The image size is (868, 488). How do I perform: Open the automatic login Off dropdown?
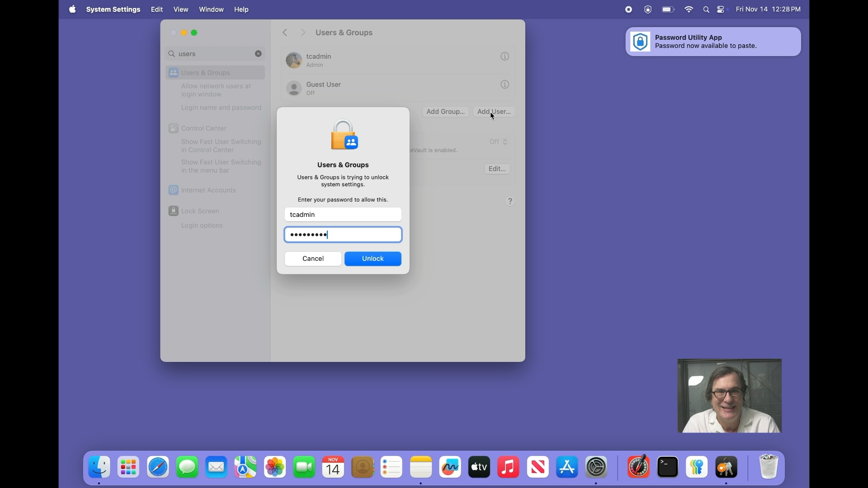click(x=499, y=142)
